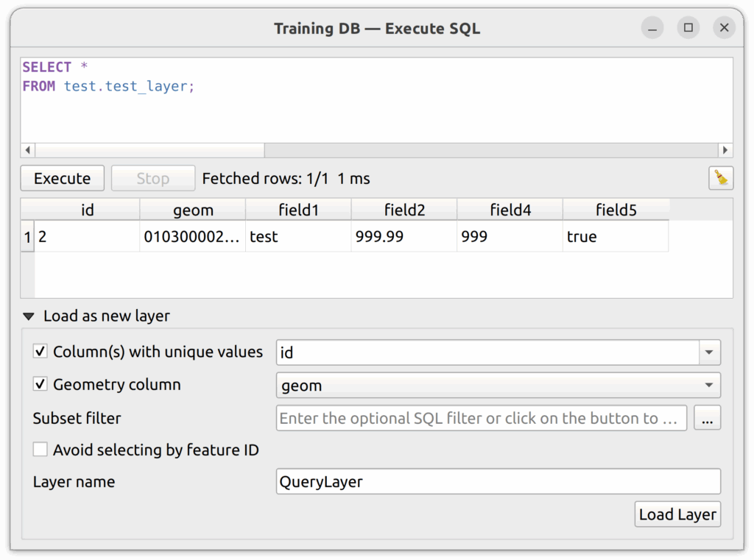
Task: Uncheck the Geometry column checkbox
Action: (x=40, y=385)
